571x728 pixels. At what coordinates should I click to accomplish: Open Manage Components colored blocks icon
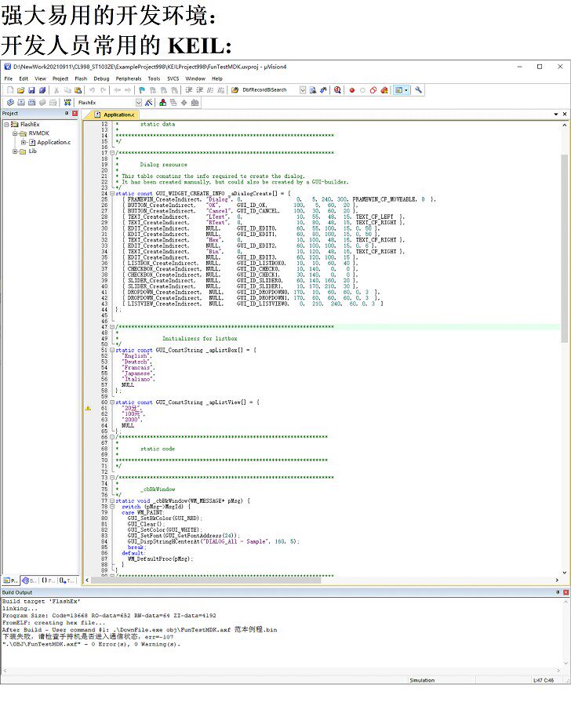click(x=163, y=103)
